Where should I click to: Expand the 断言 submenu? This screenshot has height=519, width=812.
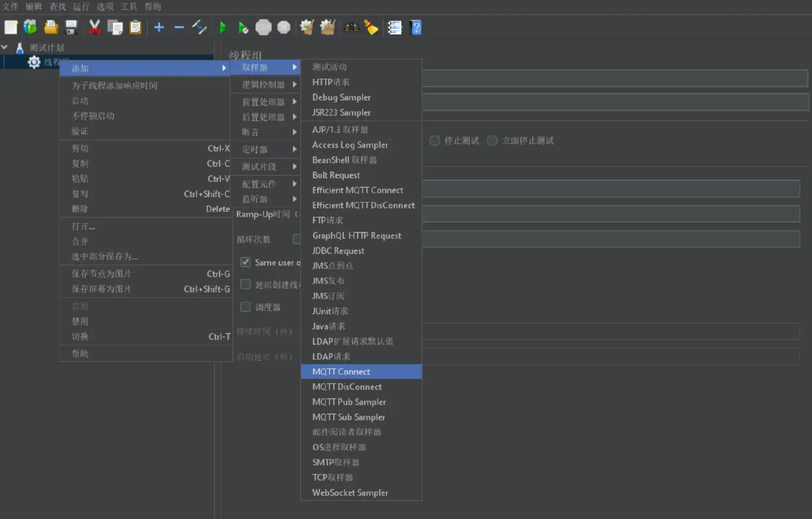(x=266, y=132)
